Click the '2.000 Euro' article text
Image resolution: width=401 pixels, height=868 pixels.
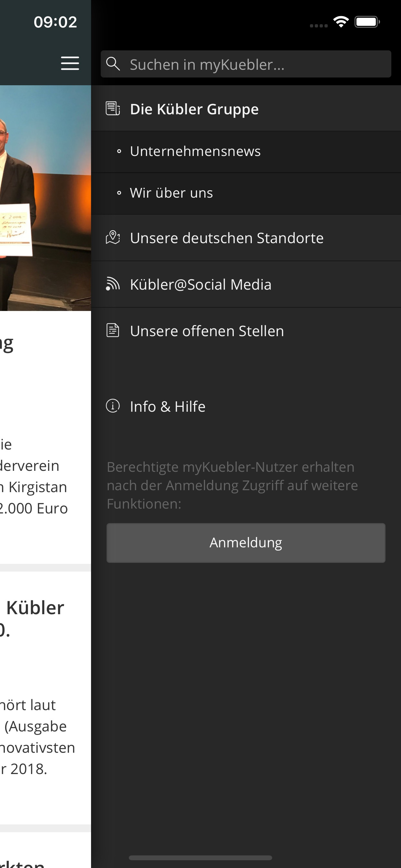(34, 508)
